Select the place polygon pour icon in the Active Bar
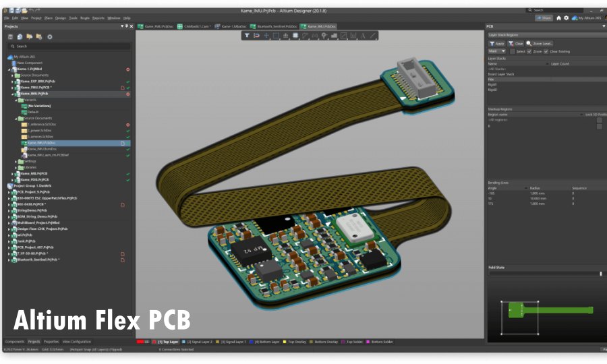Image resolution: width=607 pixels, height=364 pixels. coord(334,36)
